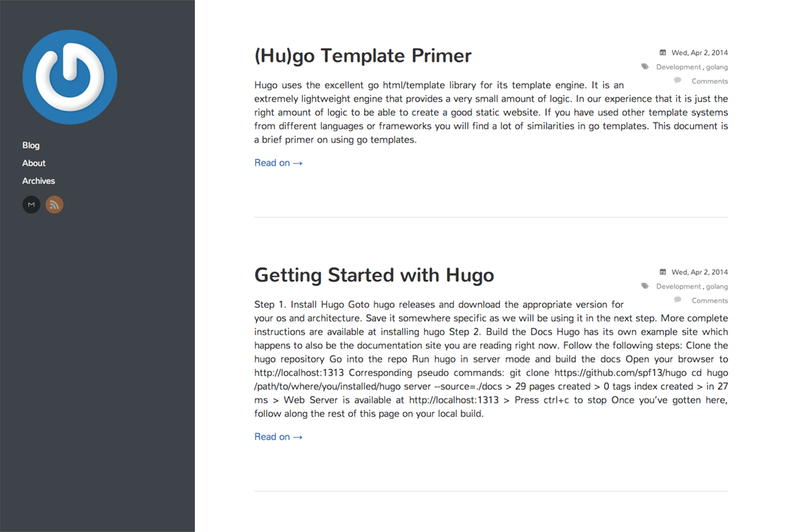Select Development tag on first post
Viewport: 798px width, 532px height.
(678, 67)
